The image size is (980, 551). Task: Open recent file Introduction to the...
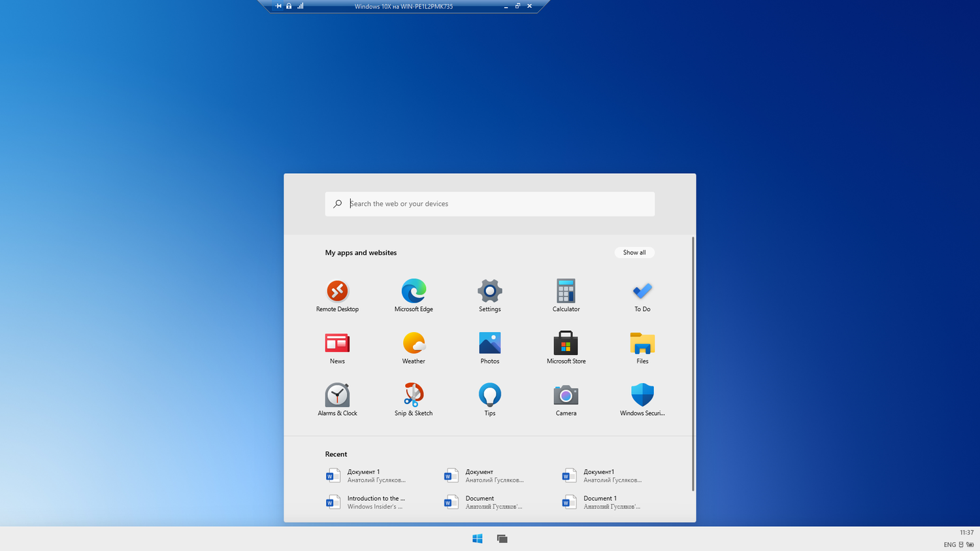(366, 502)
